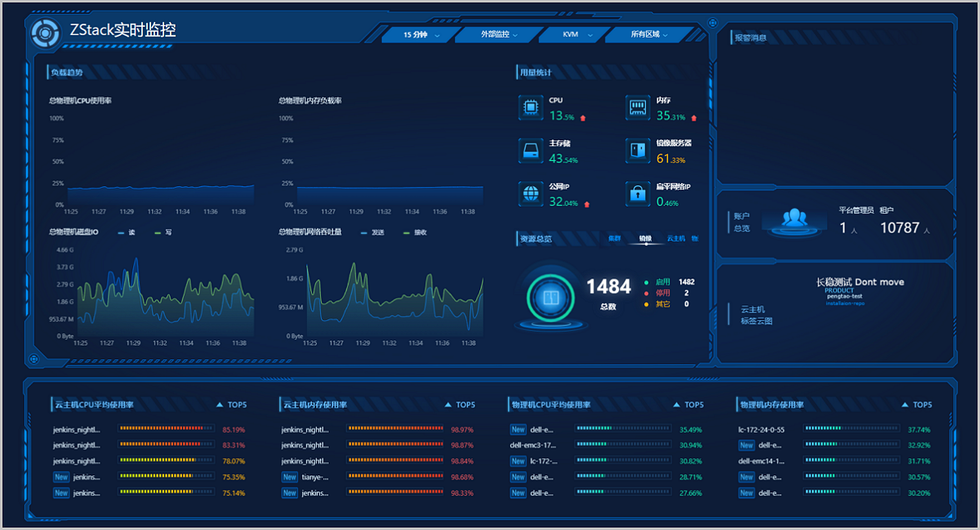Screen dimensions: 980x530
Task: Click the 公网IP globe icon
Action: pyautogui.click(x=531, y=194)
